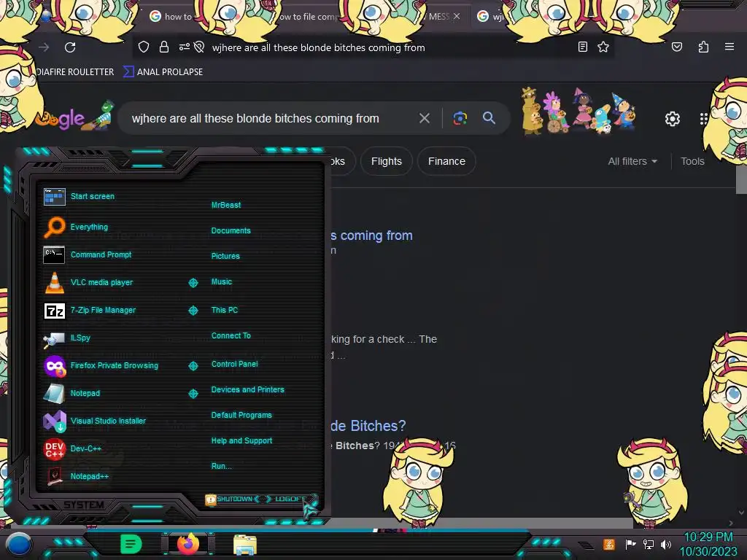This screenshot has width=747, height=560.
Task: Open green notes app on taskbar
Action: click(131, 544)
